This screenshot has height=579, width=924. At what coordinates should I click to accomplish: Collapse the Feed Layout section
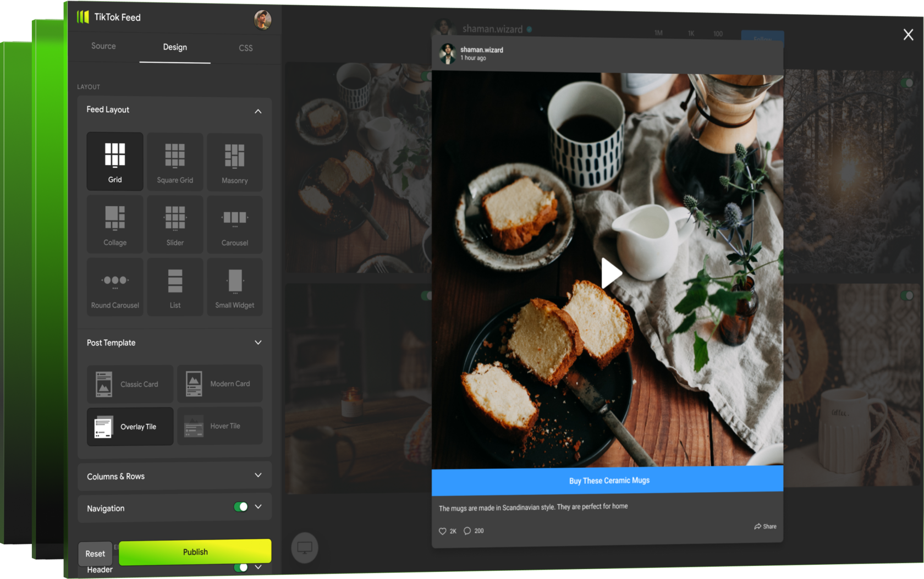pos(258,111)
